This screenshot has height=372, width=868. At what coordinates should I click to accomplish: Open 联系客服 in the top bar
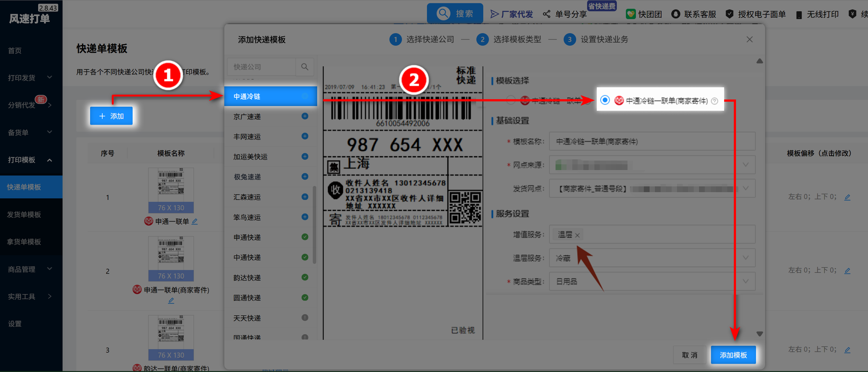click(694, 14)
